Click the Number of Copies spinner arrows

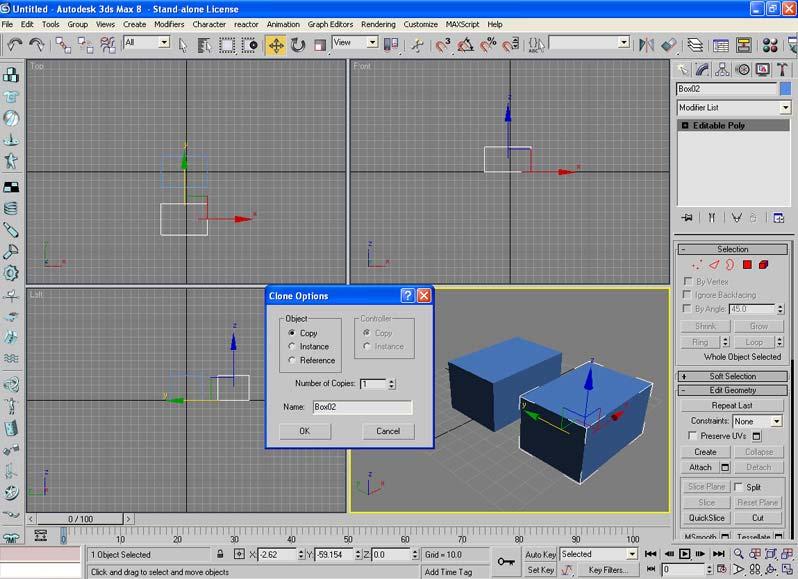[392, 384]
